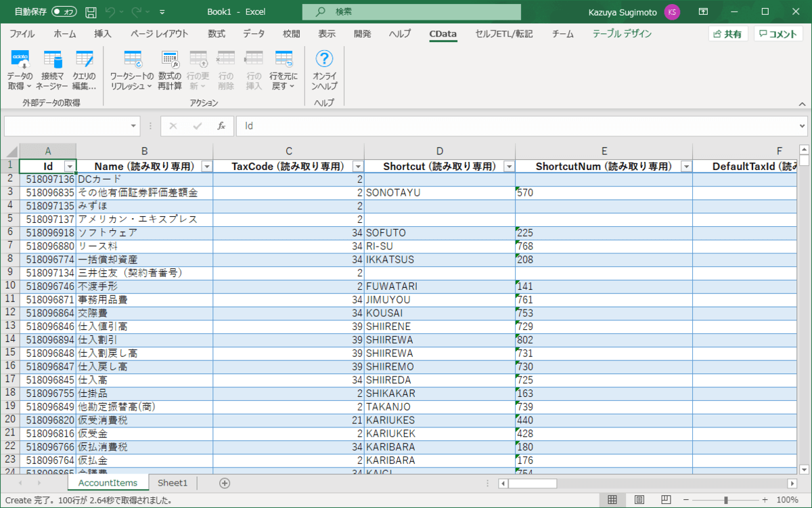The width and height of the screenshot is (812, 508).
Task: Redo with the title bar arrow icon
Action: [x=136, y=12]
